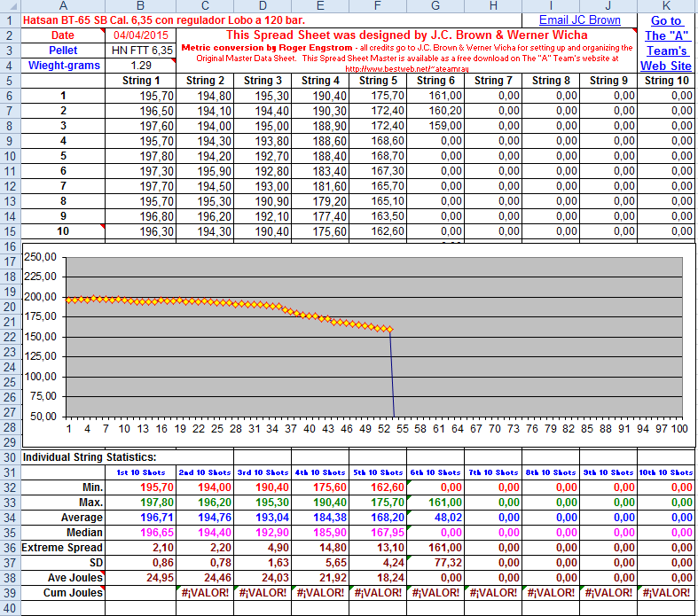Click the SD value 77,32
Viewport: 698px width, 616px height.
coord(434,562)
